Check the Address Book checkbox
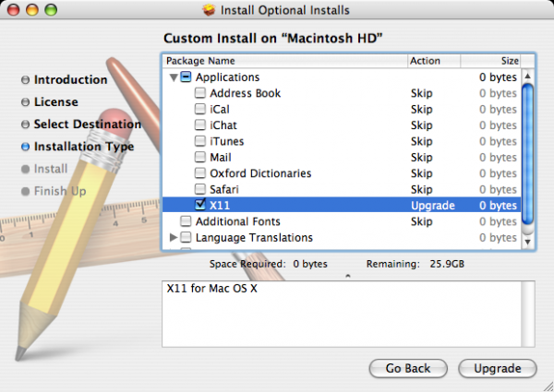The height and width of the screenshot is (392, 554). pyautogui.click(x=200, y=93)
